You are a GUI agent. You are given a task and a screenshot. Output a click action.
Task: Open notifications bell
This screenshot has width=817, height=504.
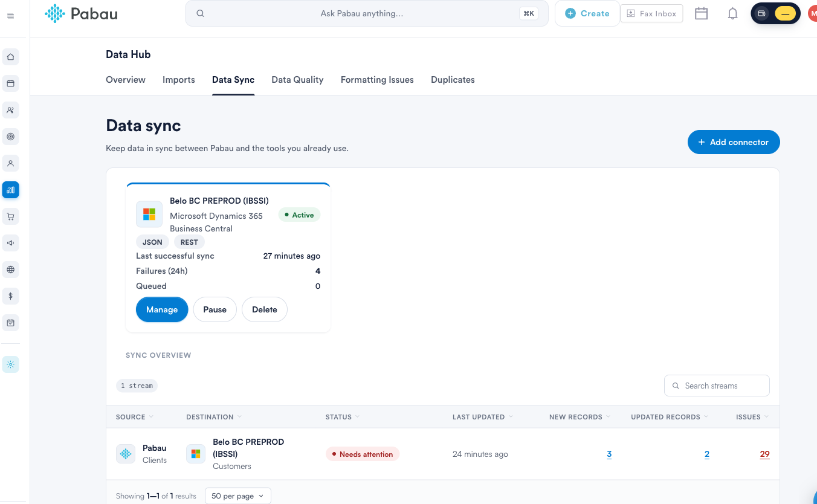[732, 13]
